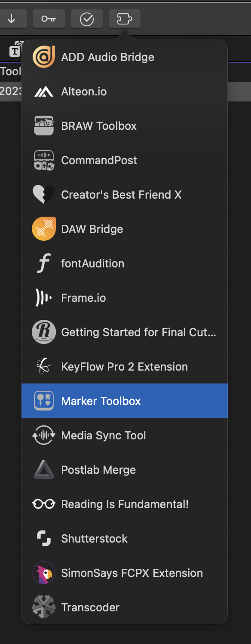Click the SimonSays parrot icon

tap(44, 573)
